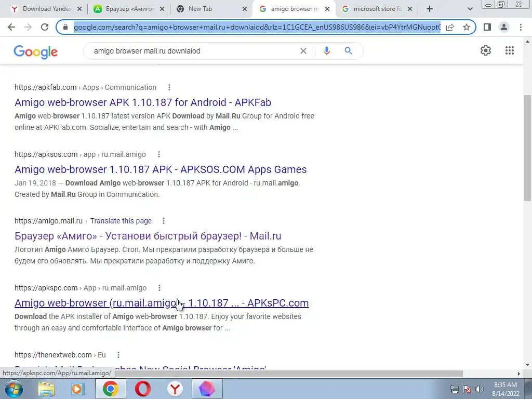The height and width of the screenshot is (399, 532).
Task: Open Google apps grid
Action: click(x=509, y=50)
